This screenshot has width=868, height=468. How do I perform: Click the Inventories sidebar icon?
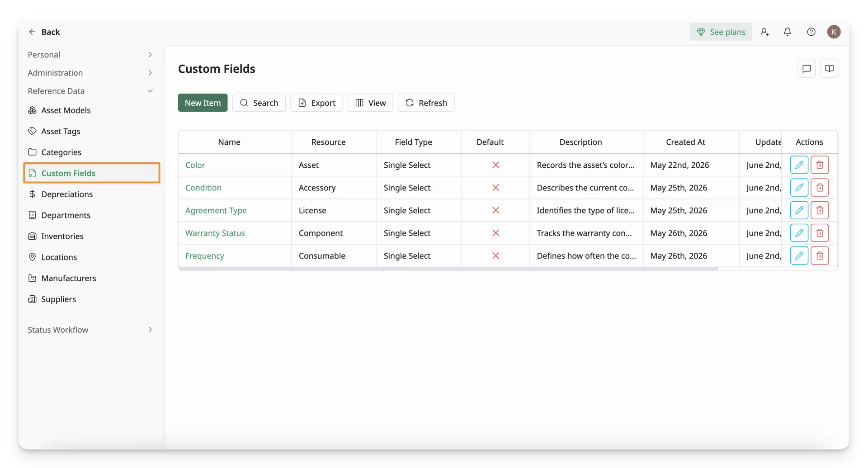coord(32,236)
